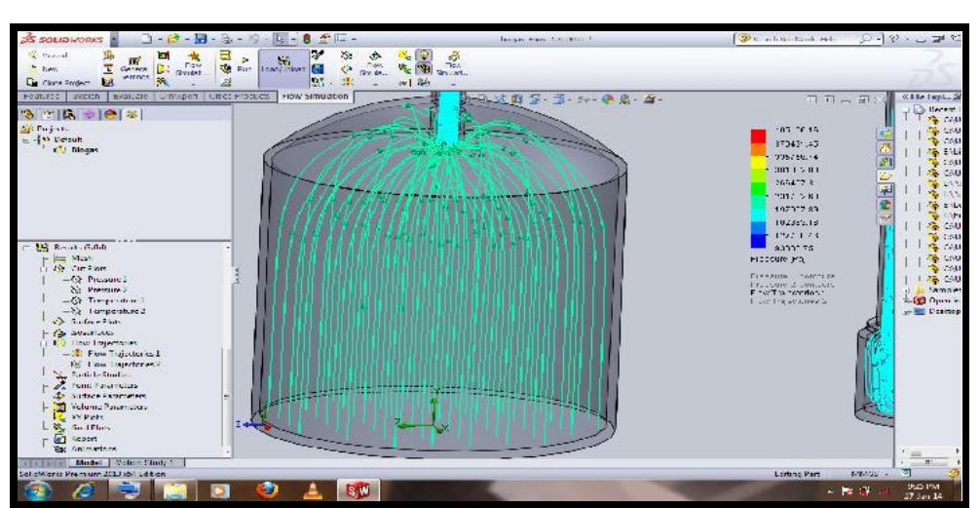Open the General Settings tool
980x508 pixels.
tap(133, 67)
